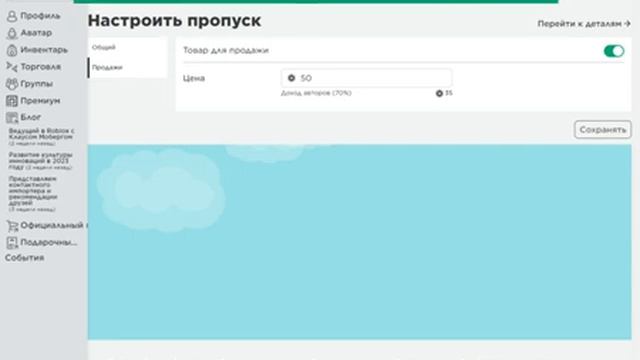Click the Группы people icon

coord(12,84)
